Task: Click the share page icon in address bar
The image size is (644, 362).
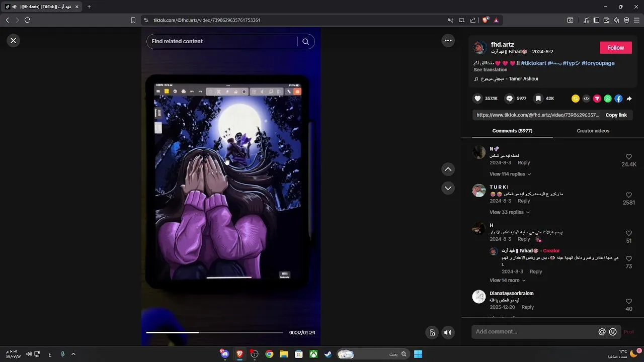Action: pyautogui.click(x=473, y=20)
